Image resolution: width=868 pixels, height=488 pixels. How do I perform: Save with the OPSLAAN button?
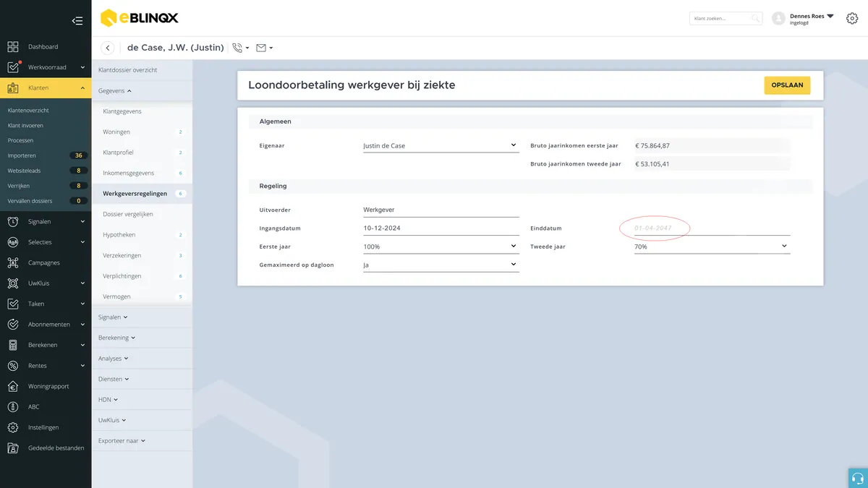pyautogui.click(x=787, y=85)
